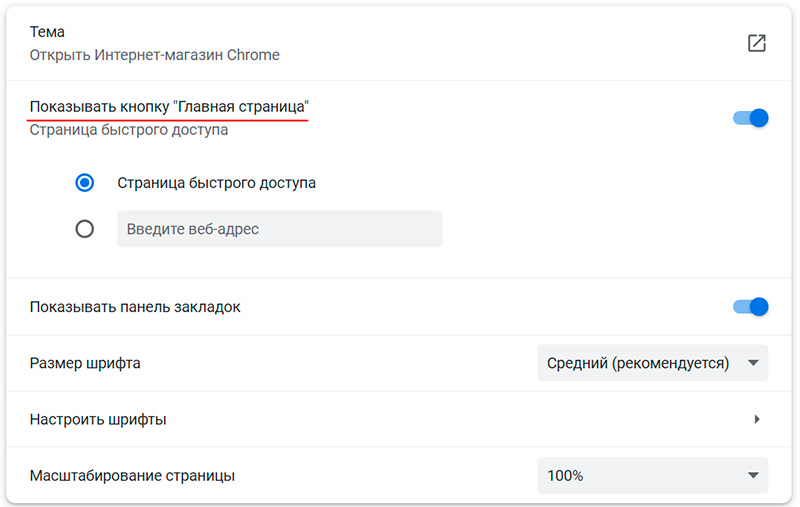Click the "Страница быстрого доступа" radio option text
Screen dimensions: 800x507
click(216, 183)
